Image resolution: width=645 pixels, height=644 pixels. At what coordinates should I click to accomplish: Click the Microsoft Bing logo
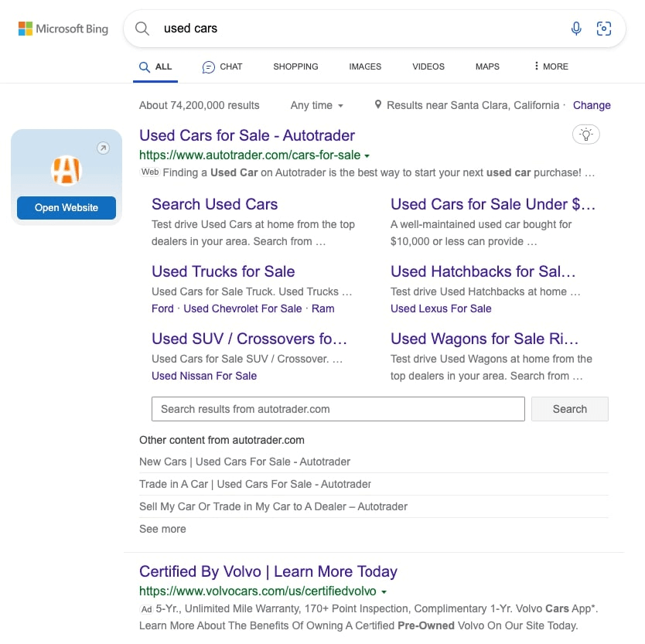63,29
